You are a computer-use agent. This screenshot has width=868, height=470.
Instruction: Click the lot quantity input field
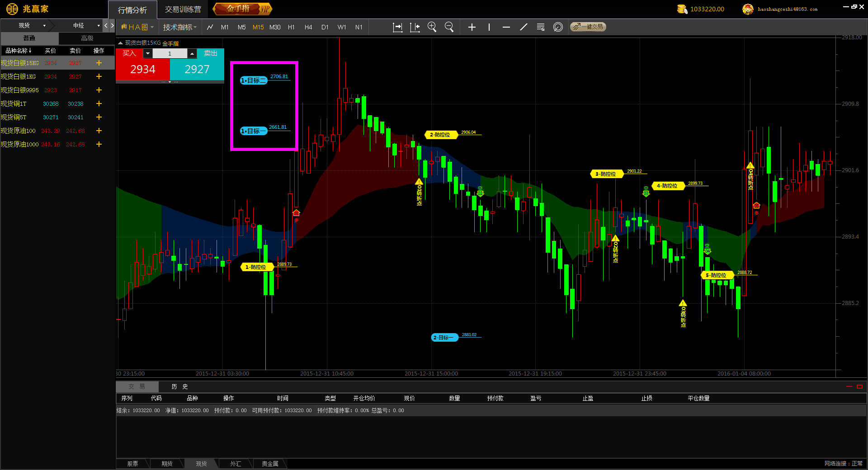pos(170,53)
